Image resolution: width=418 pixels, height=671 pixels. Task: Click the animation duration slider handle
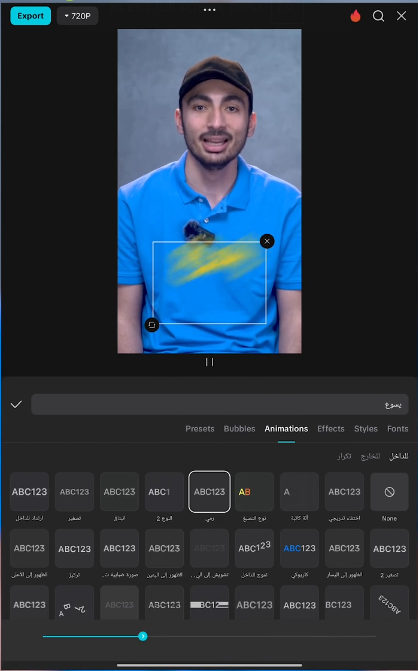point(143,636)
